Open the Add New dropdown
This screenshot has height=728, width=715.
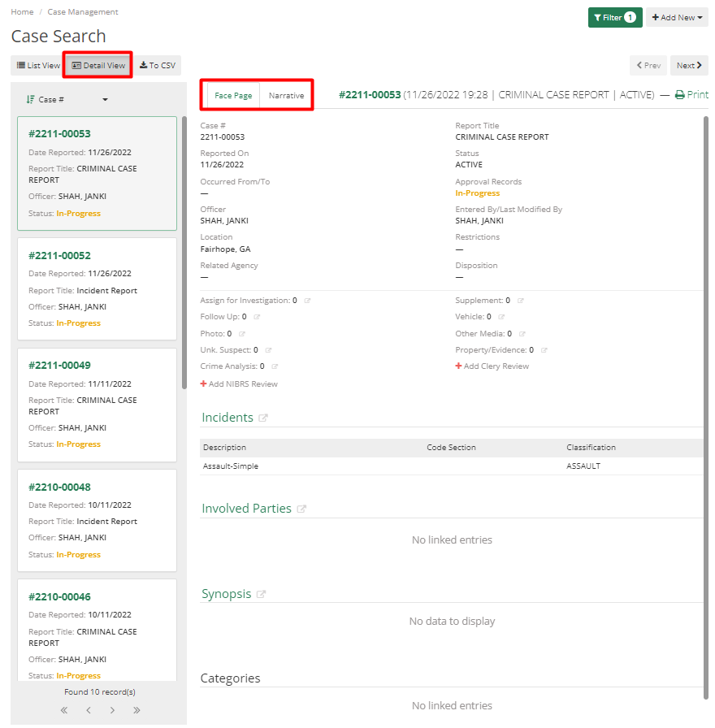pyautogui.click(x=677, y=16)
